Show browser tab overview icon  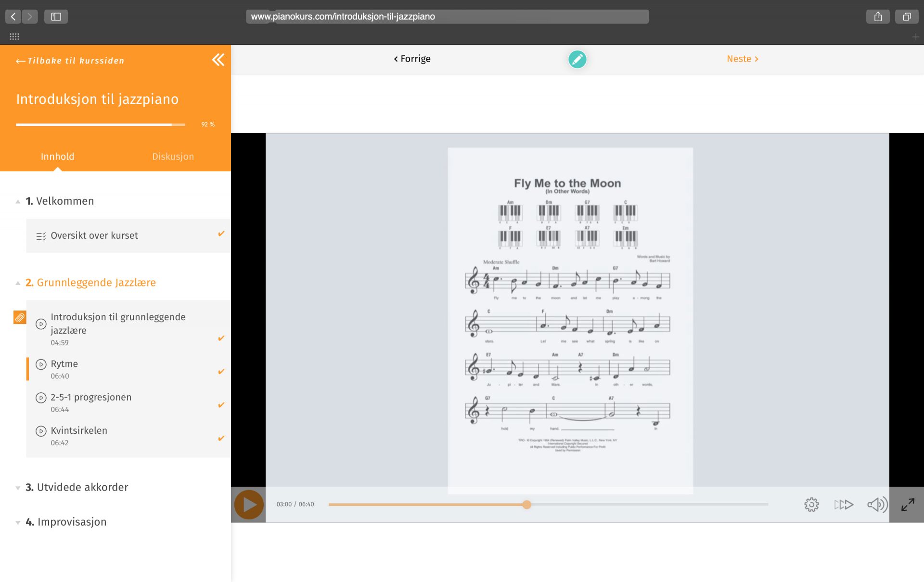[x=907, y=17]
